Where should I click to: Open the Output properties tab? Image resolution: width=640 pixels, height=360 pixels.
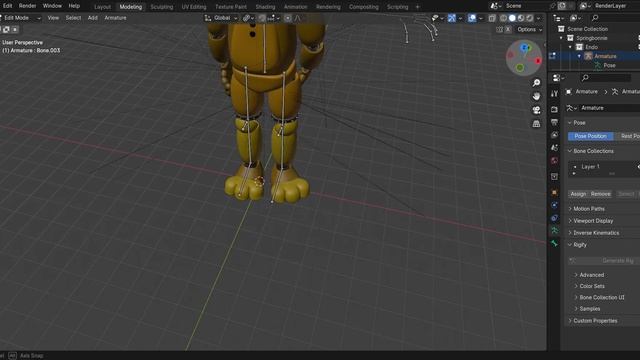point(554,122)
